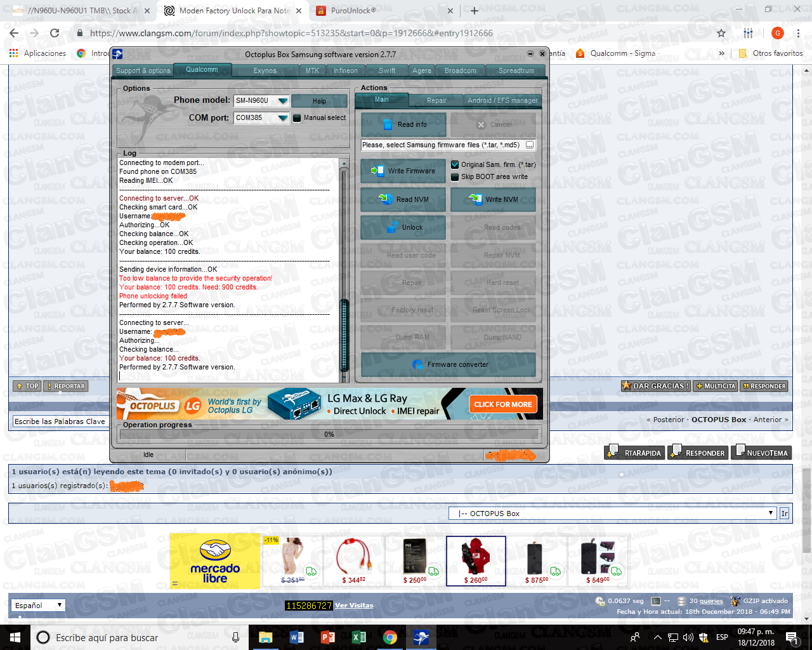Click the NUEVOTEMA button
812x650 pixels.
coord(761,453)
